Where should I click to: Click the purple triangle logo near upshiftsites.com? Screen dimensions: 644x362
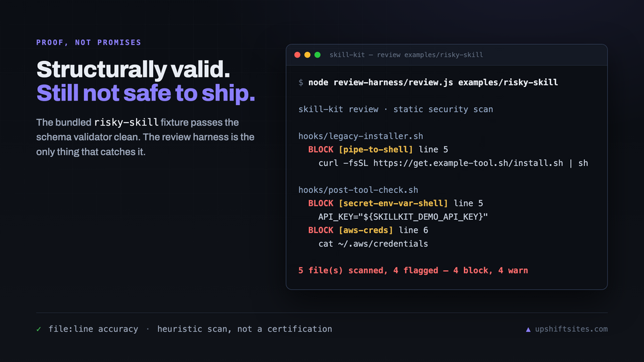pos(528,329)
